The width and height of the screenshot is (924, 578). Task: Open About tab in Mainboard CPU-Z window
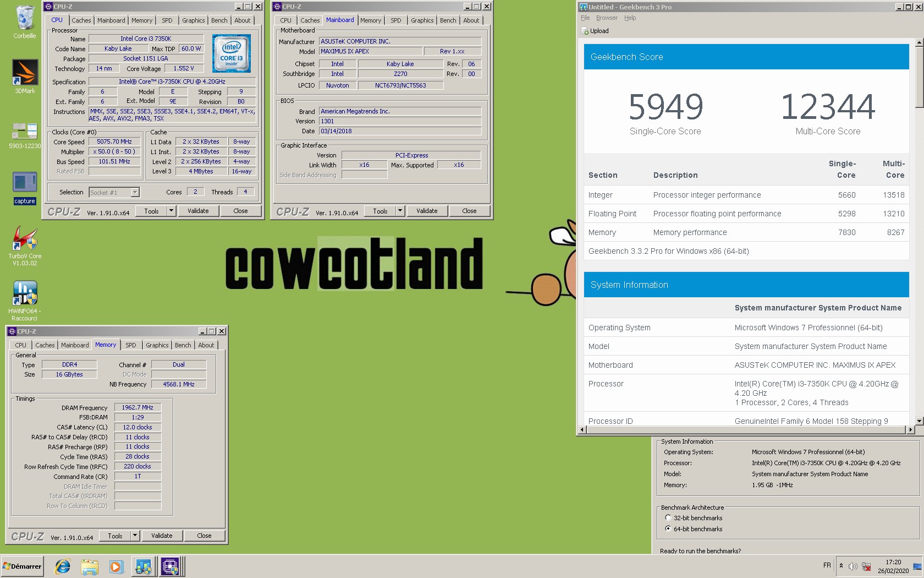(x=471, y=20)
